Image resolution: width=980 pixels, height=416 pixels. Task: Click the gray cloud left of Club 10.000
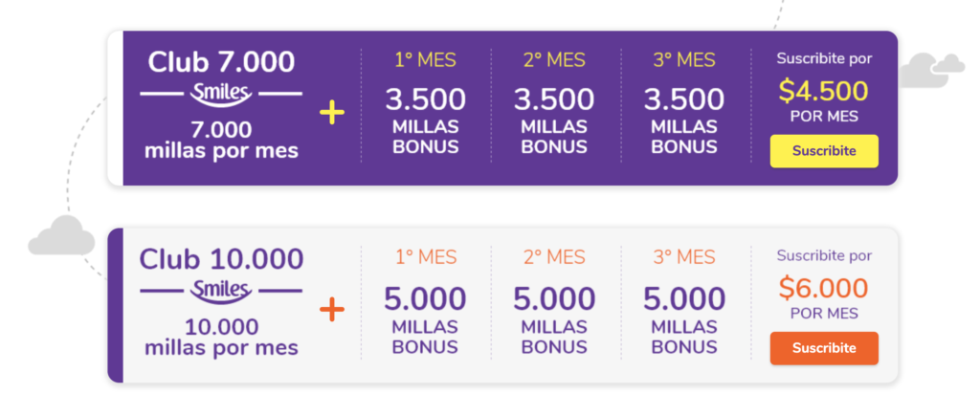[61, 235]
